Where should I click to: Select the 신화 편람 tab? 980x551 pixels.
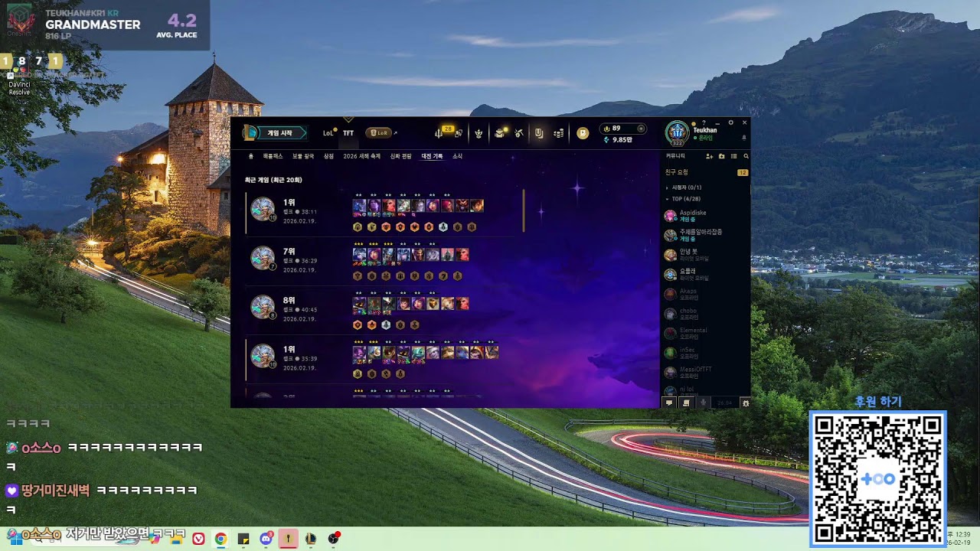pos(401,156)
